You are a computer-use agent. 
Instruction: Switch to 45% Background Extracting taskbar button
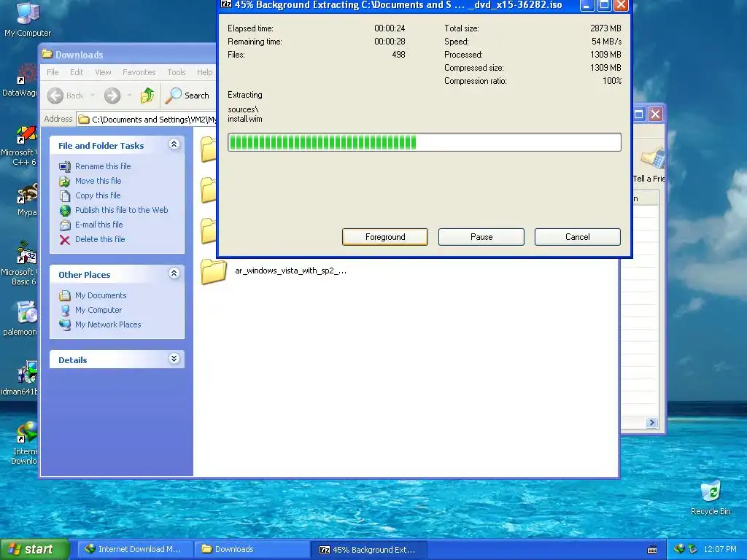368,550
